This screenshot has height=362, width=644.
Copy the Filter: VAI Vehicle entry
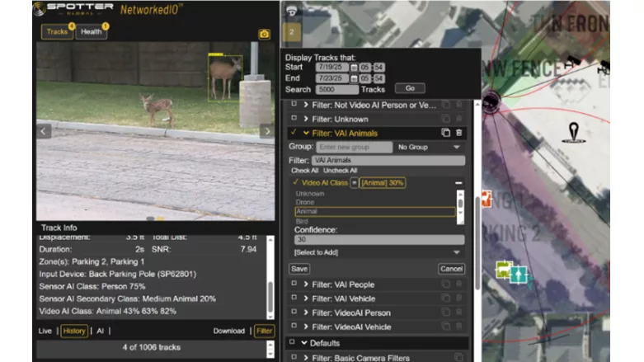coord(445,299)
